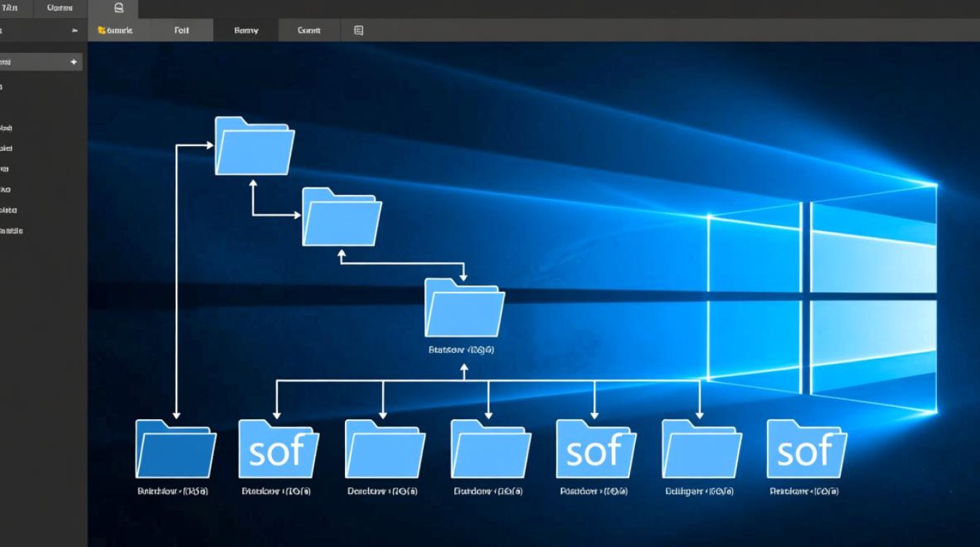
Task: Click the list view icon at toolbar right
Action: 357,30
